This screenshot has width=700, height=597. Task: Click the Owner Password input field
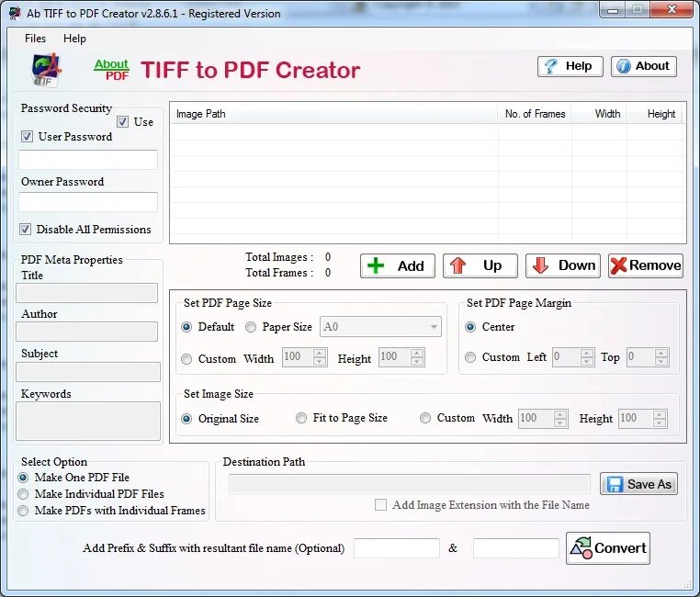[x=88, y=202]
